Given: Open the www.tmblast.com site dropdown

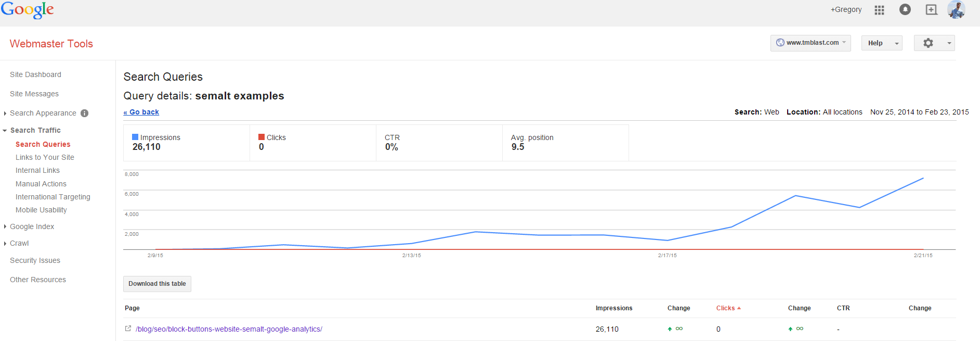Looking at the screenshot, I should (x=811, y=43).
